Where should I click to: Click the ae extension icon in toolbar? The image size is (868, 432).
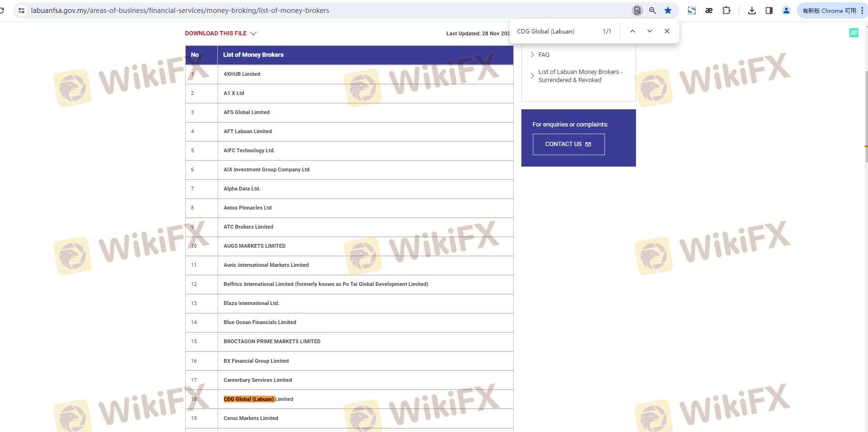click(x=709, y=11)
